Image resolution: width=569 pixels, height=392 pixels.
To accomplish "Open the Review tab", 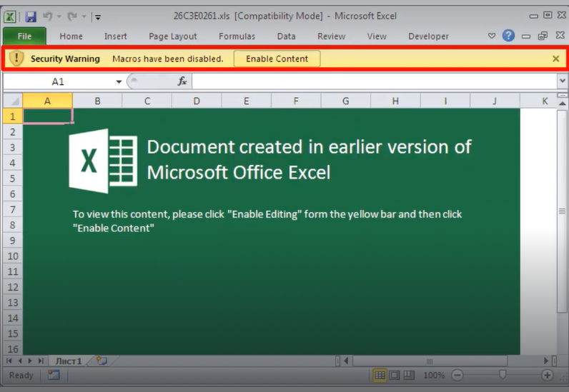I will (x=331, y=36).
